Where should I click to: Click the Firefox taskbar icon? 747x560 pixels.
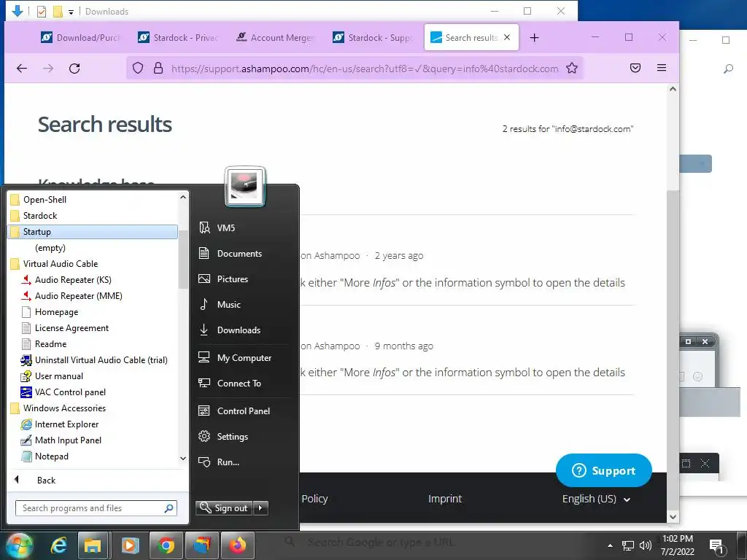[x=238, y=545]
